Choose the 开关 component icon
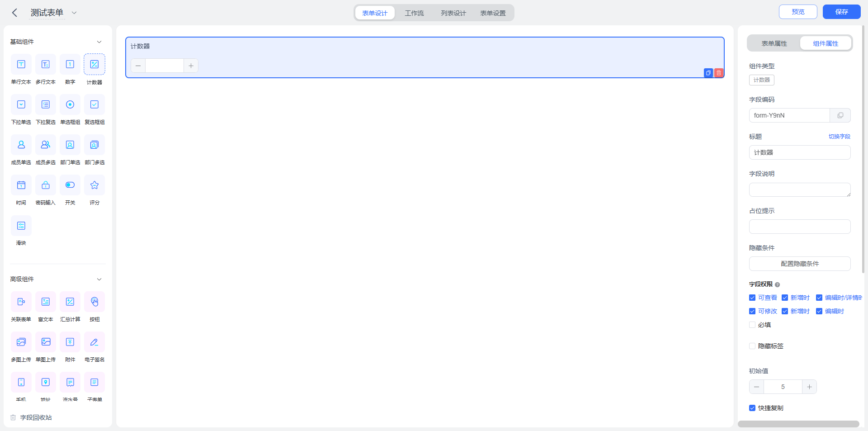 [70, 185]
